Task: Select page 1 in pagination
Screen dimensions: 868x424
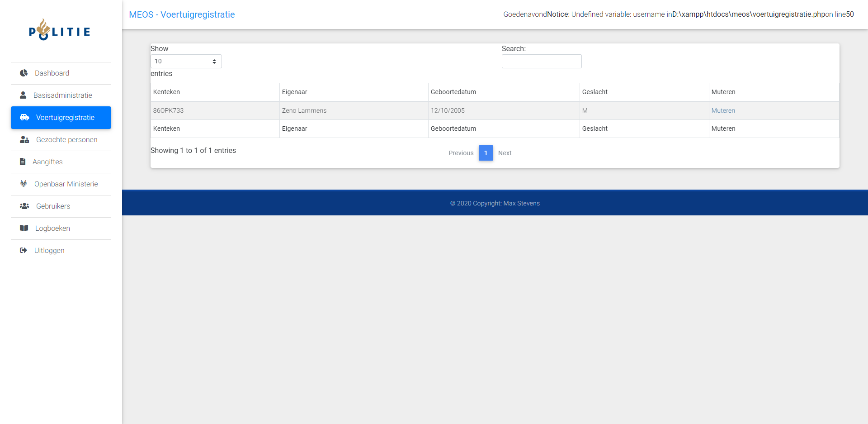Action: click(486, 153)
